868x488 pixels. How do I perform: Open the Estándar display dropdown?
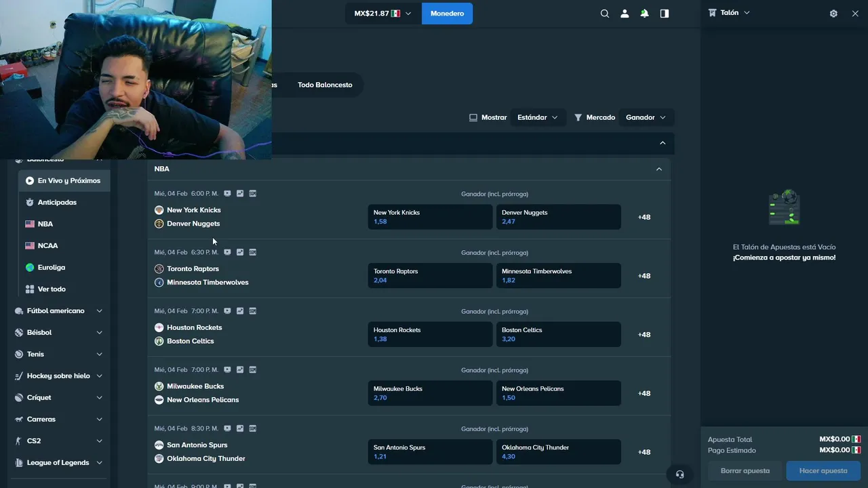(x=538, y=117)
